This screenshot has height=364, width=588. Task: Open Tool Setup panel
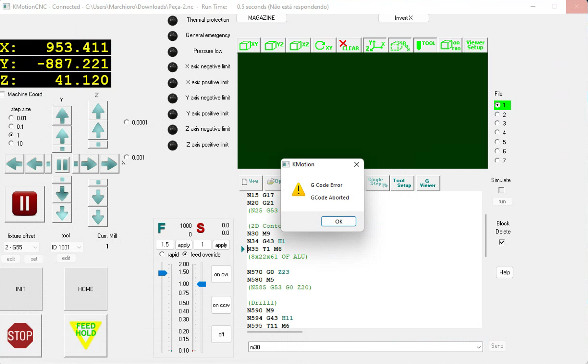(402, 183)
